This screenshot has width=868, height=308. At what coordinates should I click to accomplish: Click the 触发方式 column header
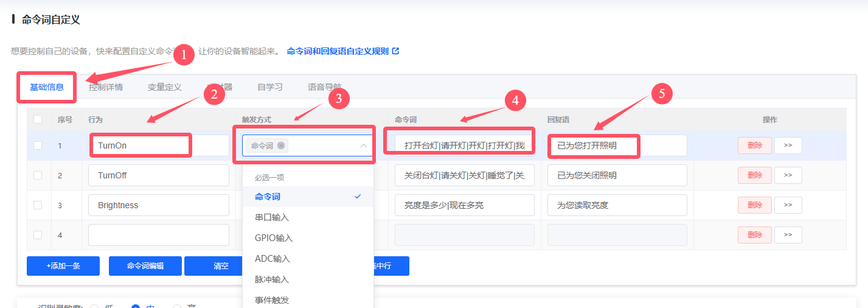click(257, 120)
